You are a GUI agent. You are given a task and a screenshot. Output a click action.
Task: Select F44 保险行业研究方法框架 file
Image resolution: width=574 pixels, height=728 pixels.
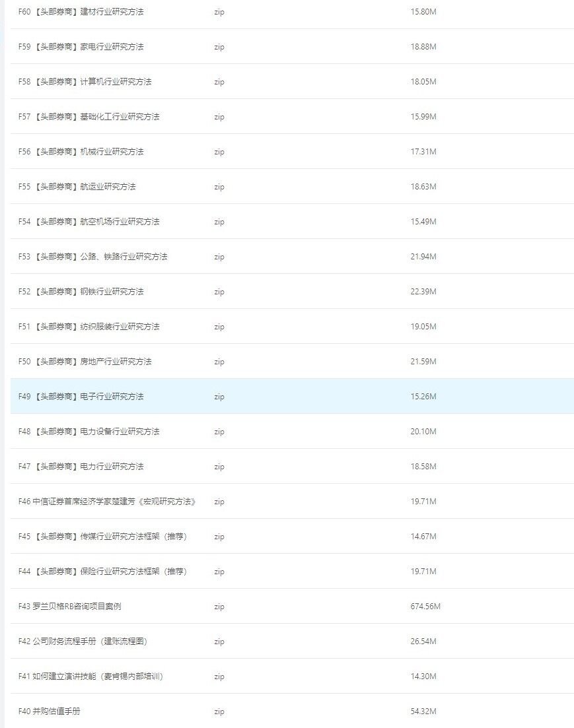pyautogui.click(x=102, y=572)
